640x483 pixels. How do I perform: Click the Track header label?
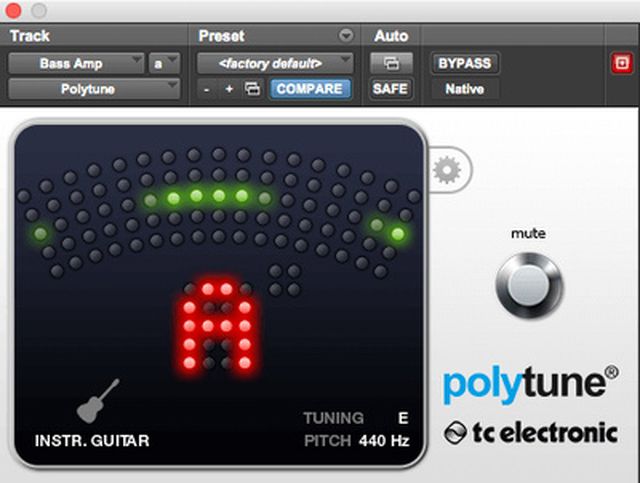tap(30, 36)
